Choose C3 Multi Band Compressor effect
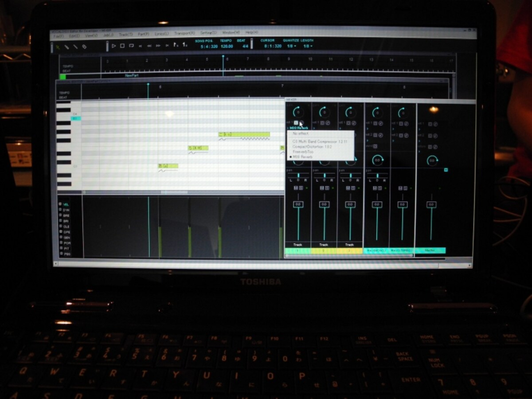This screenshot has width=532, height=399. [321, 141]
